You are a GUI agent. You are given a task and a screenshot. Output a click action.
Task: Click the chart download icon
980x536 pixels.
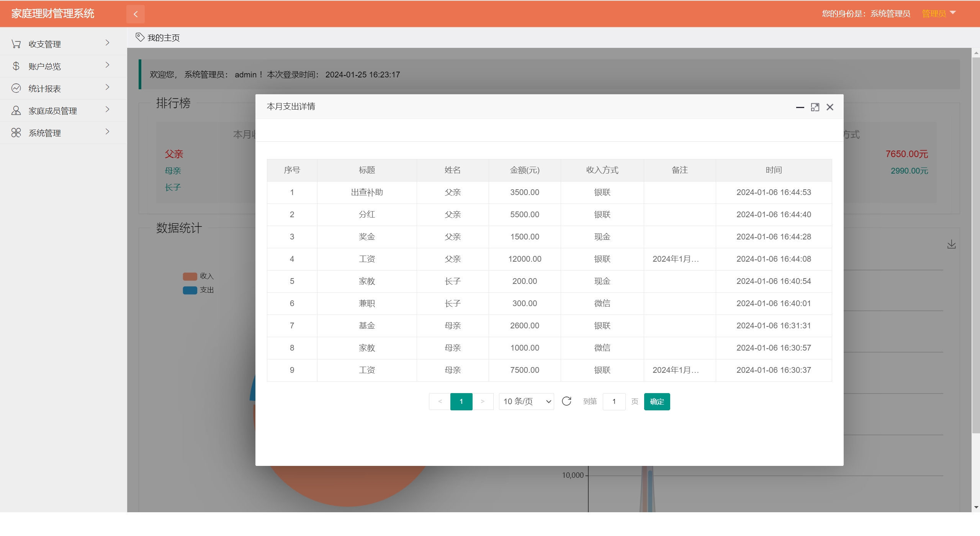pos(951,244)
